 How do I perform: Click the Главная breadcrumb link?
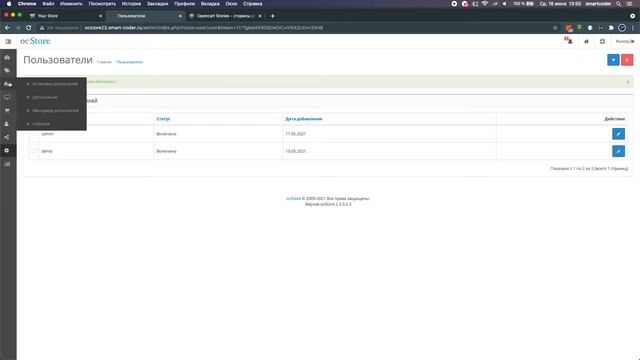104,62
